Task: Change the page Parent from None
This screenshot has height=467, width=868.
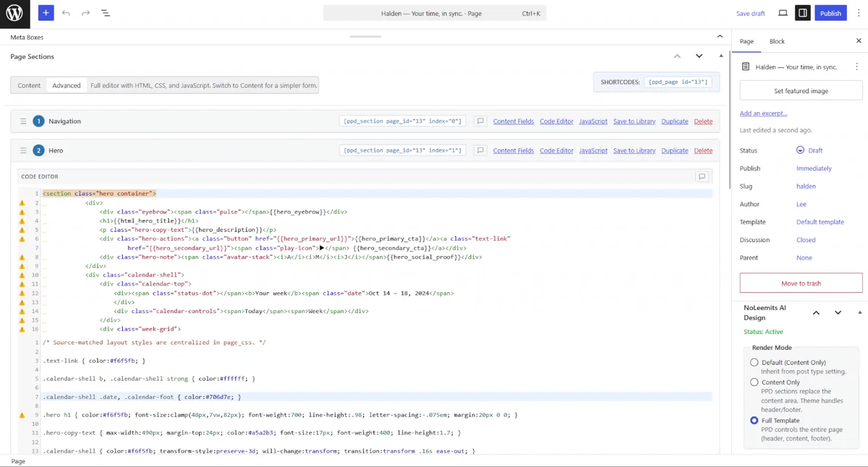Action: [x=804, y=258]
